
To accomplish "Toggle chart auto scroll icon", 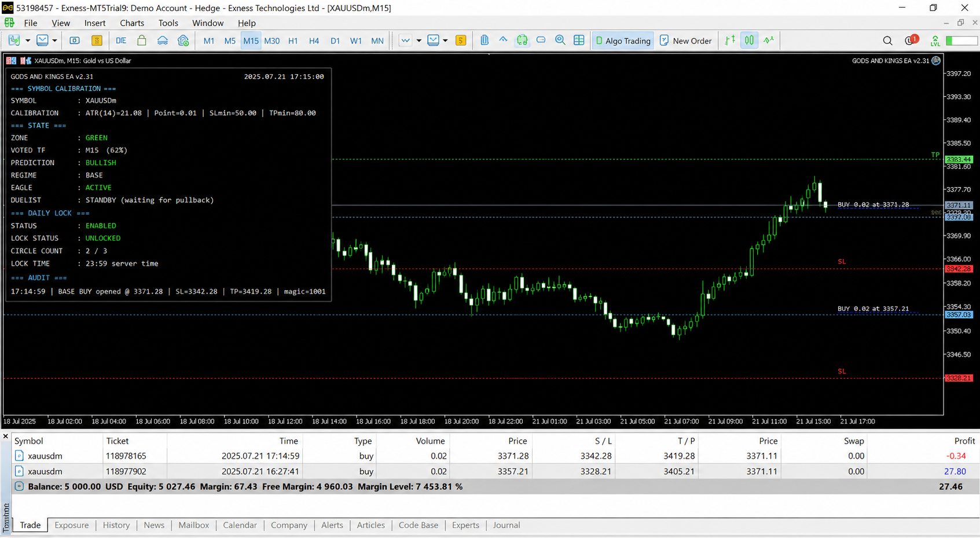I will (x=522, y=41).
